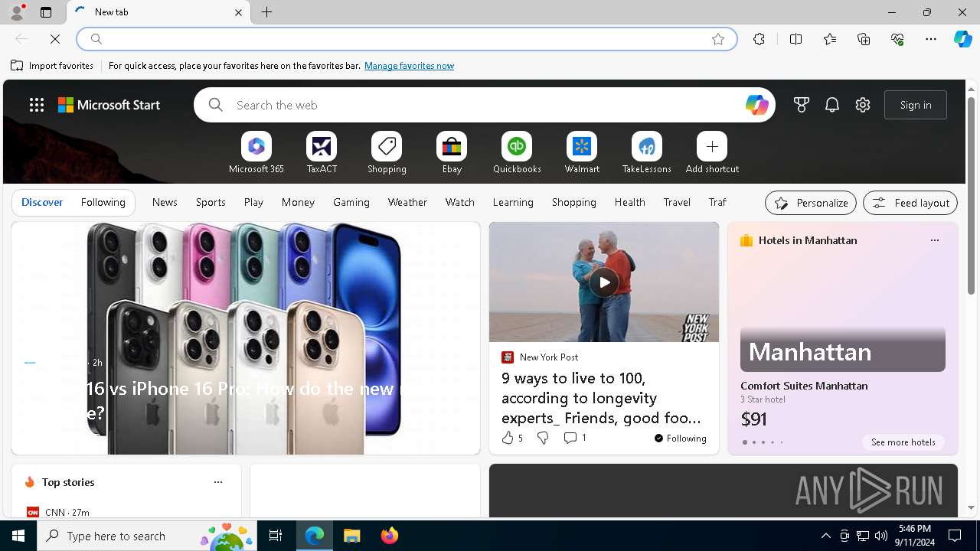Open the Shopping shortcut tile
980x551 pixels.
tap(387, 153)
